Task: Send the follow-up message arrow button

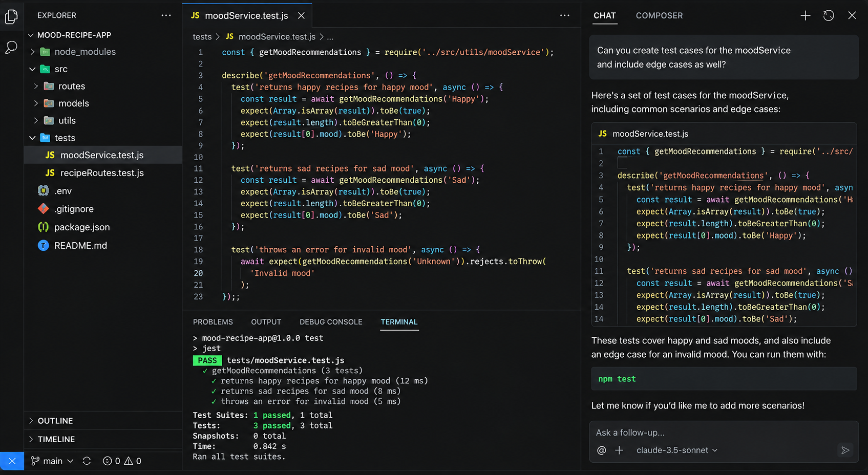Action: (x=845, y=450)
